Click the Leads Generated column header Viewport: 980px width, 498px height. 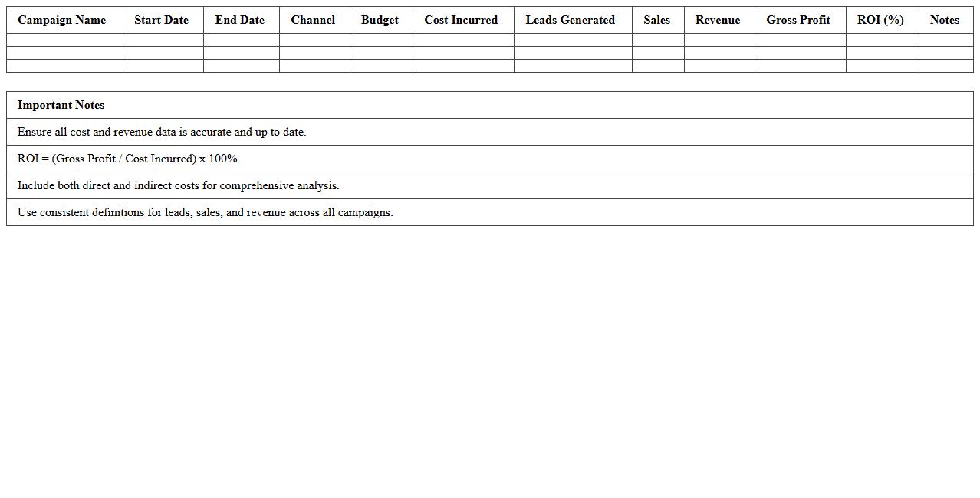pos(571,20)
